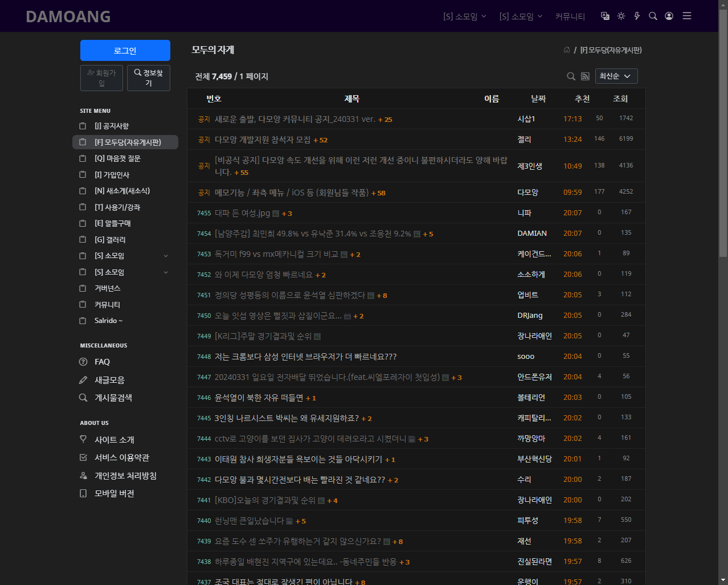Click magnifier icon for 게시물검색
This screenshot has height=585, width=728.
pyautogui.click(x=83, y=398)
